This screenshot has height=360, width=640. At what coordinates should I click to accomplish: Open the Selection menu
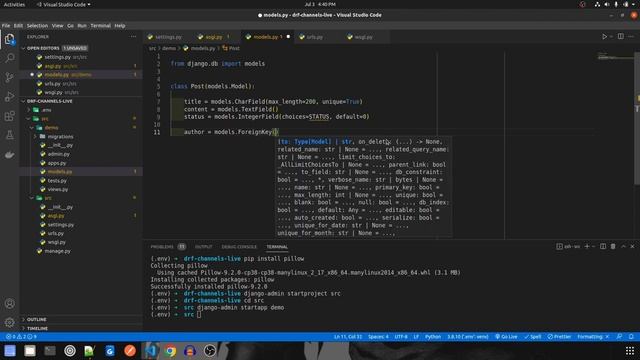[x=37, y=25]
